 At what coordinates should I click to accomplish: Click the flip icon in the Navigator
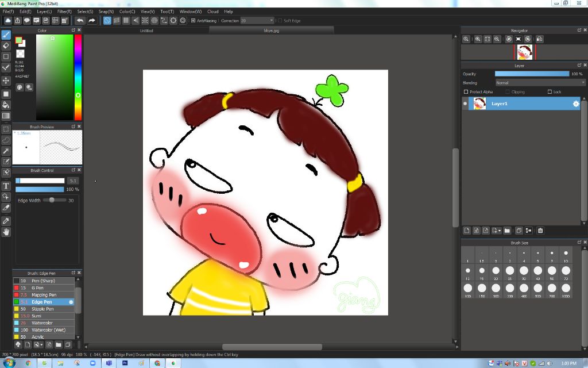coord(539,39)
